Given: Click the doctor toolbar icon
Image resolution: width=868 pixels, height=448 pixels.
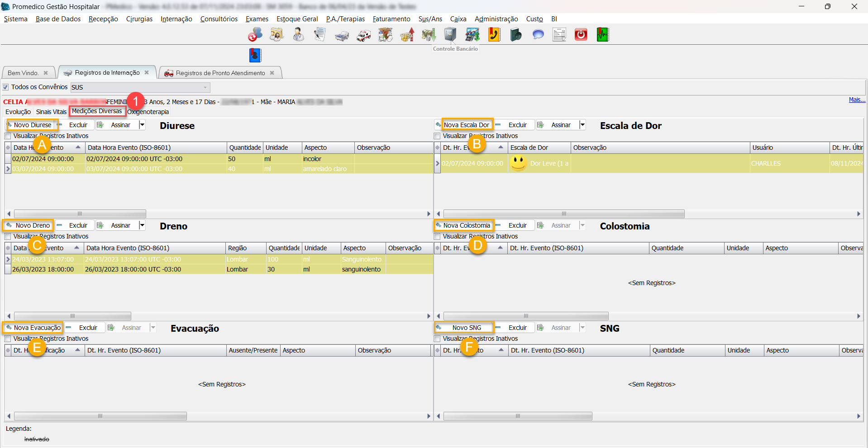Looking at the screenshot, I should [x=298, y=35].
